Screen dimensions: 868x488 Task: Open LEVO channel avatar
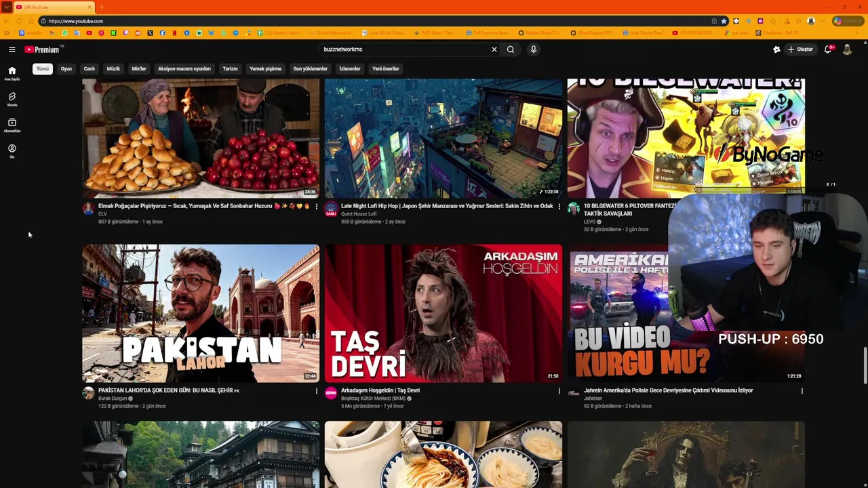574,209
